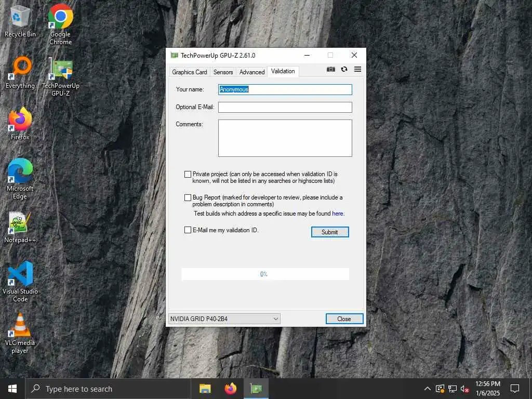Open Google Chrome desktop shortcut
This screenshot has height=399, width=532.
point(60,25)
